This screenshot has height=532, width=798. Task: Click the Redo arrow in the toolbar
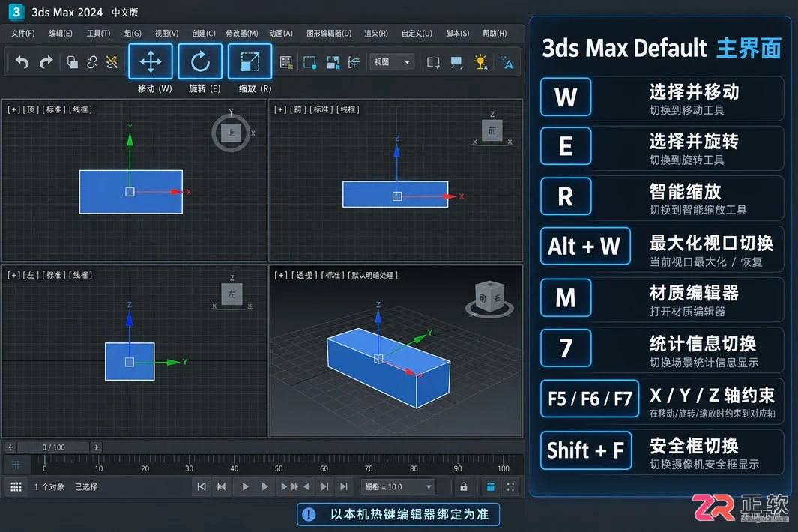click(x=46, y=62)
